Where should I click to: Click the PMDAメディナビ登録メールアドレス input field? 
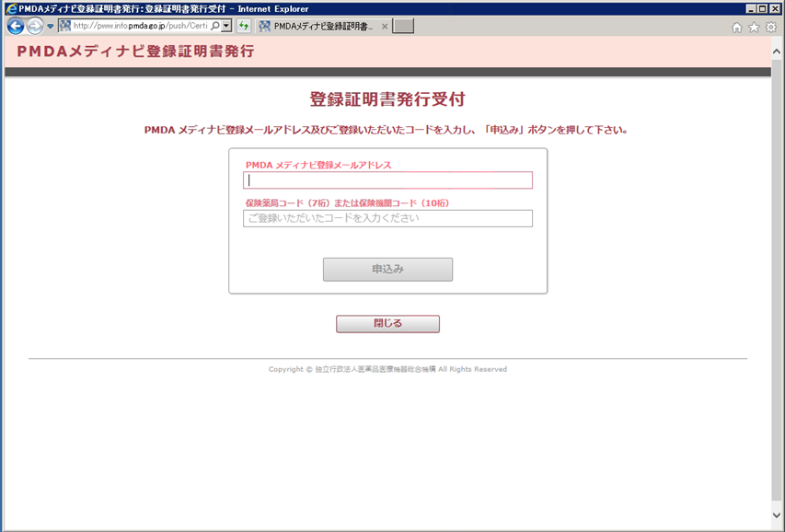[387, 180]
